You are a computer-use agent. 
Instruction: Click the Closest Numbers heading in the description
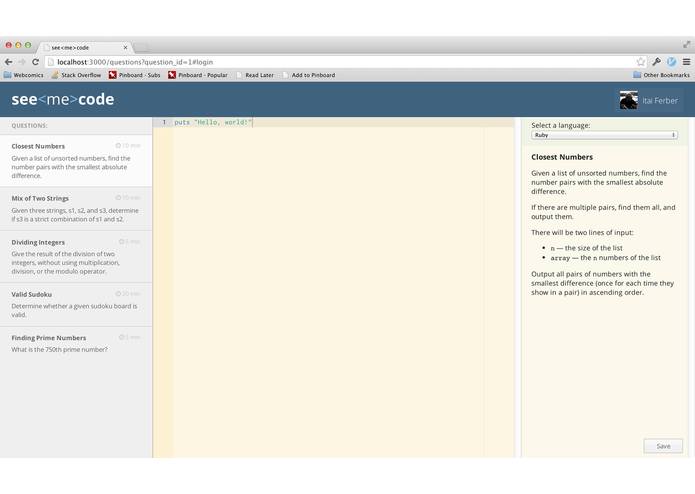[x=562, y=157]
